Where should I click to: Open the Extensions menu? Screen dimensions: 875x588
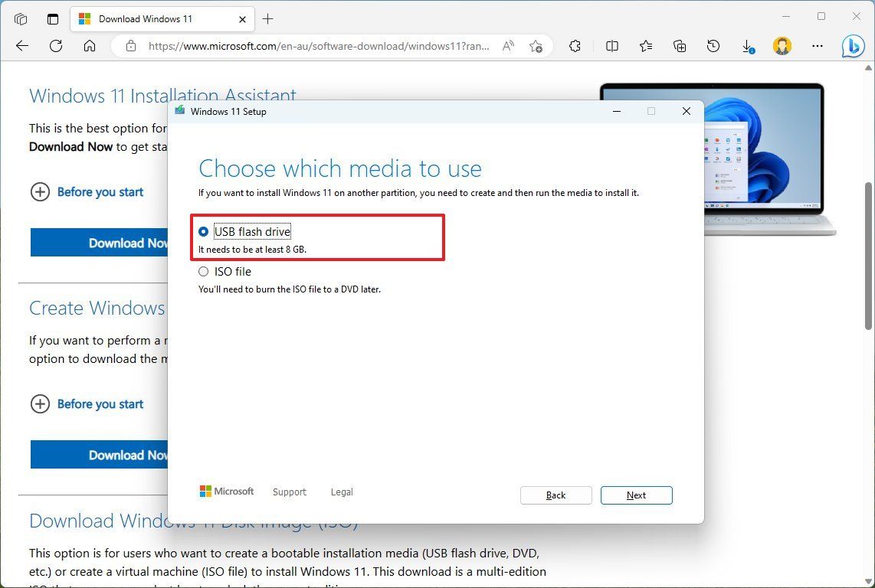(x=575, y=46)
